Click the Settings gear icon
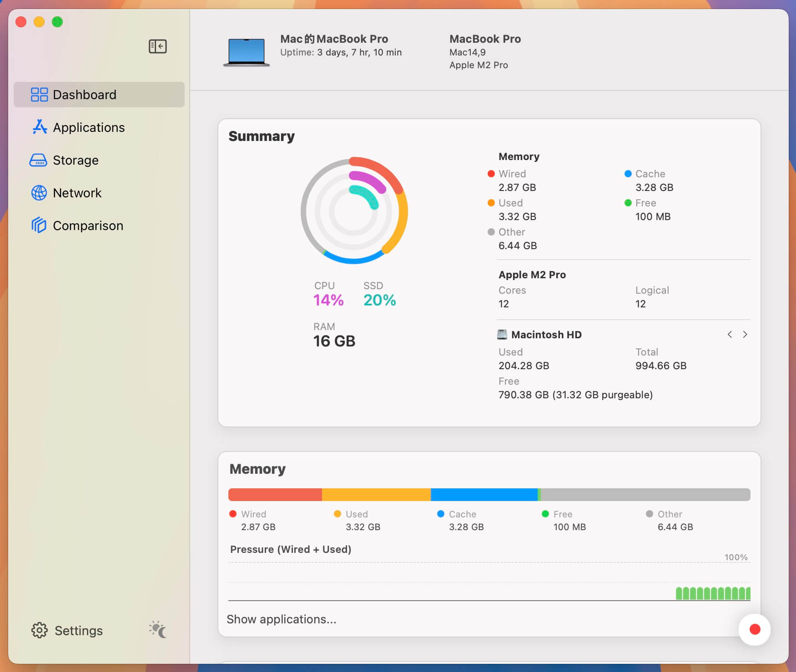Screen dimensions: 796x672 (40, 630)
